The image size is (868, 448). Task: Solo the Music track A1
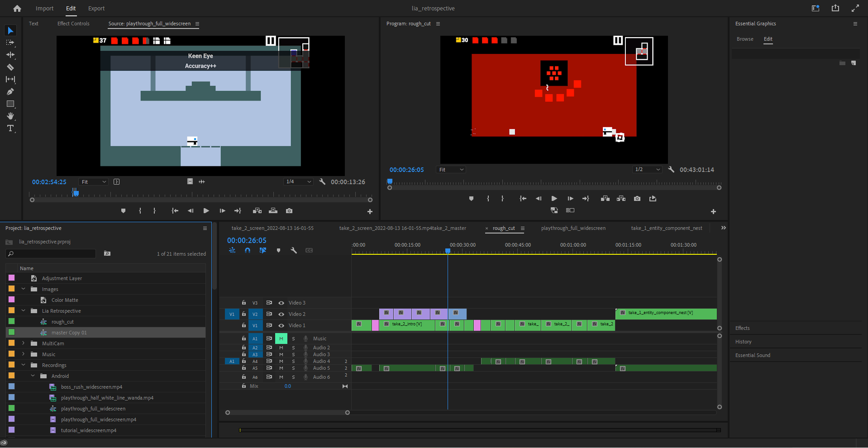coord(293,338)
